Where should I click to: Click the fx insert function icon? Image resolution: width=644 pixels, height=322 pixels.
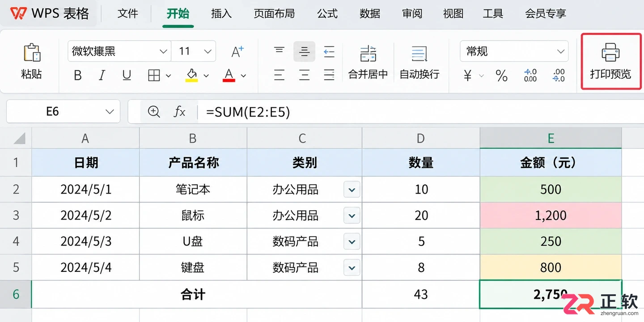[x=179, y=111]
